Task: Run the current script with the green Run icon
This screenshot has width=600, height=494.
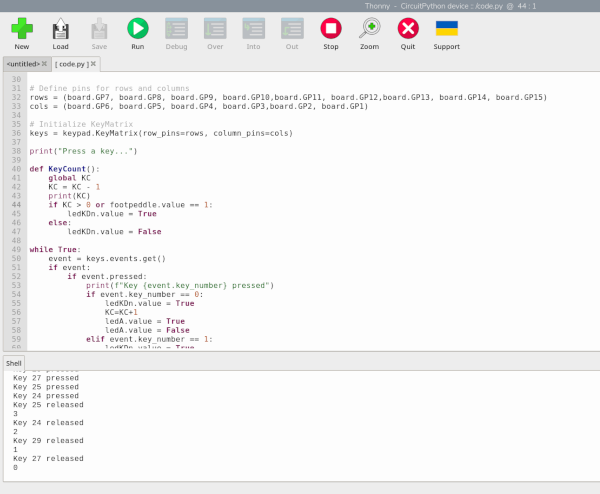Action: coord(138,29)
